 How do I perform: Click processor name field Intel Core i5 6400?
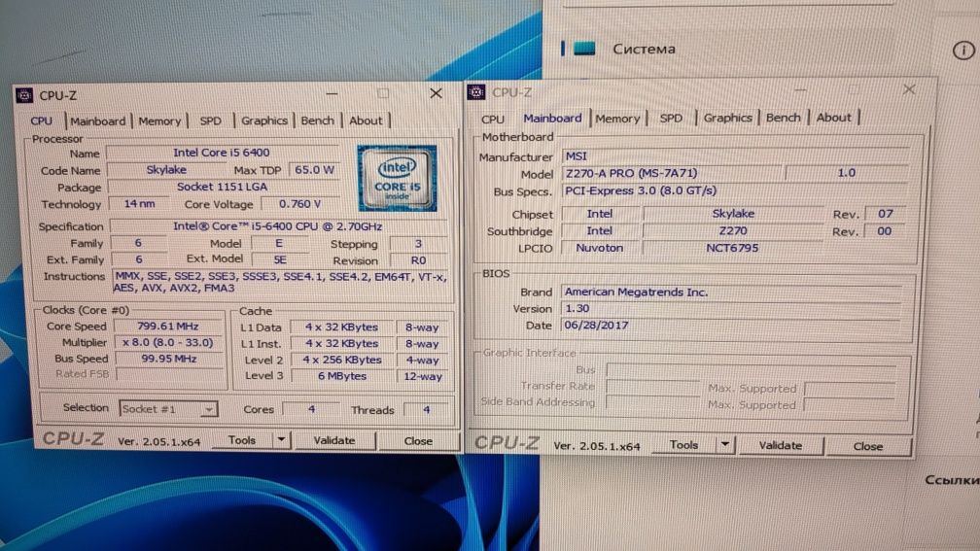(x=222, y=153)
